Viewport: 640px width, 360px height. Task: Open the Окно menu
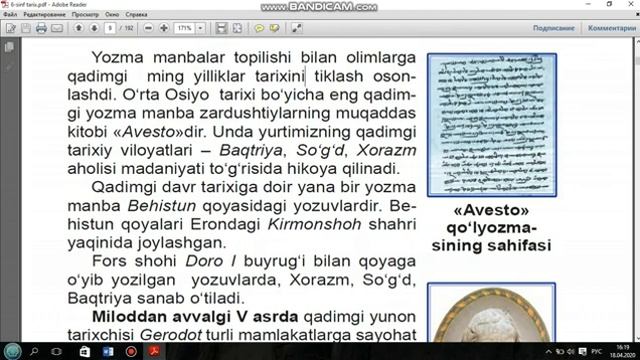pyautogui.click(x=112, y=14)
